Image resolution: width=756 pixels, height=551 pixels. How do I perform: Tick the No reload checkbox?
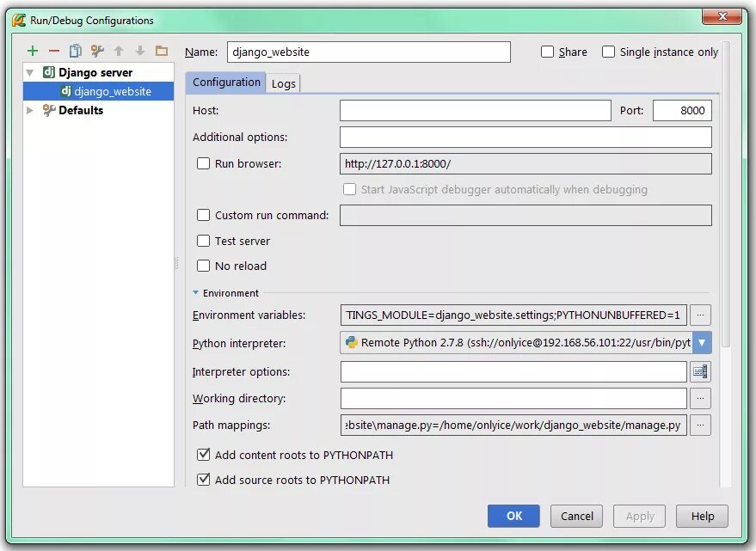pyautogui.click(x=204, y=266)
